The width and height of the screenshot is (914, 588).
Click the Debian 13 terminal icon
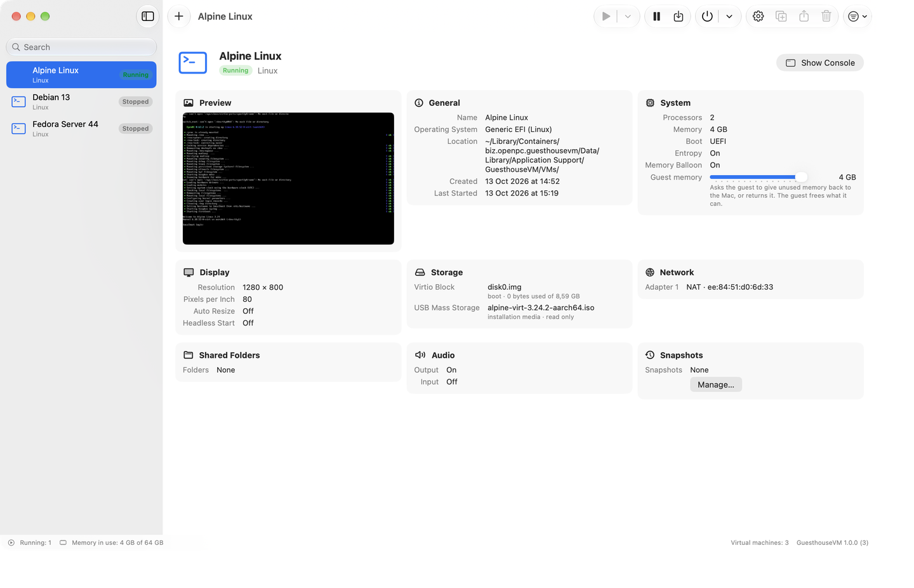(19, 101)
